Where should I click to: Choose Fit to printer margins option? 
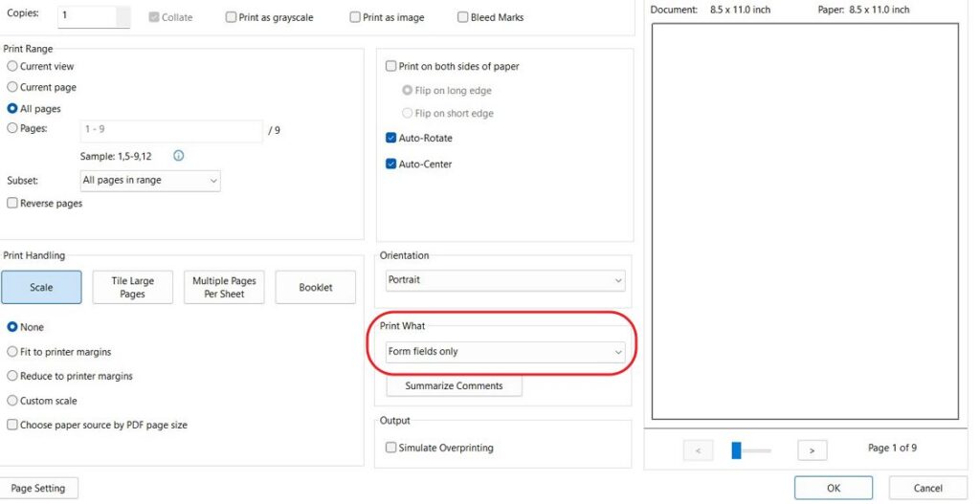pos(12,352)
